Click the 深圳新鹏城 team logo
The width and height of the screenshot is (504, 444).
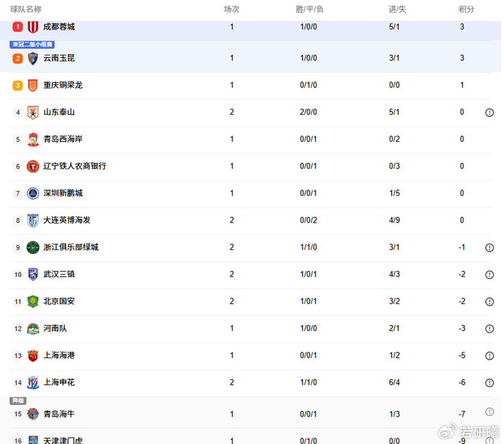[x=33, y=193]
